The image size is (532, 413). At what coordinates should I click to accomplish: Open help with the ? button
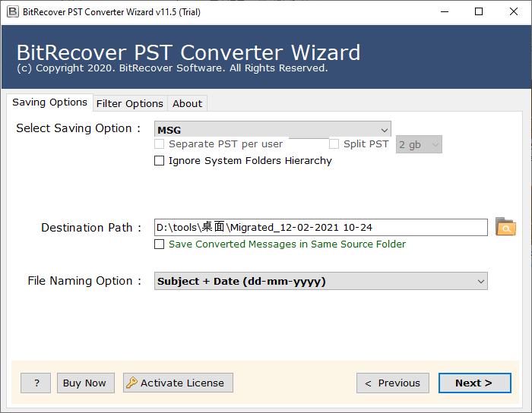coord(36,383)
